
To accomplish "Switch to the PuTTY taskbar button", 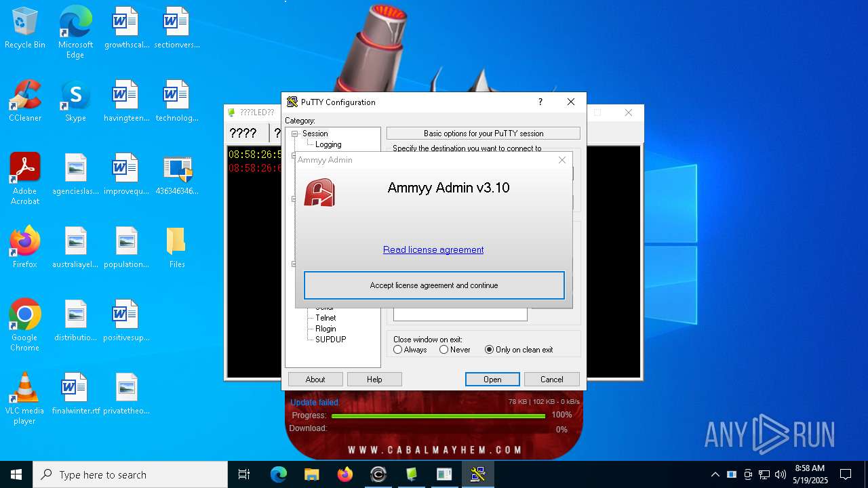I will tap(478, 474).
